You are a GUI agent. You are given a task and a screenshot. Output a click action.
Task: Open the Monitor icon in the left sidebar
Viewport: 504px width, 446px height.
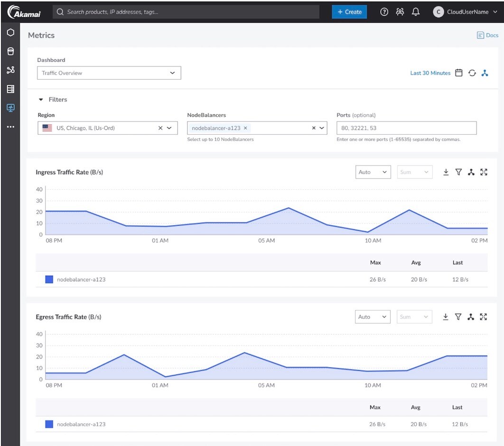pos(10,108)
